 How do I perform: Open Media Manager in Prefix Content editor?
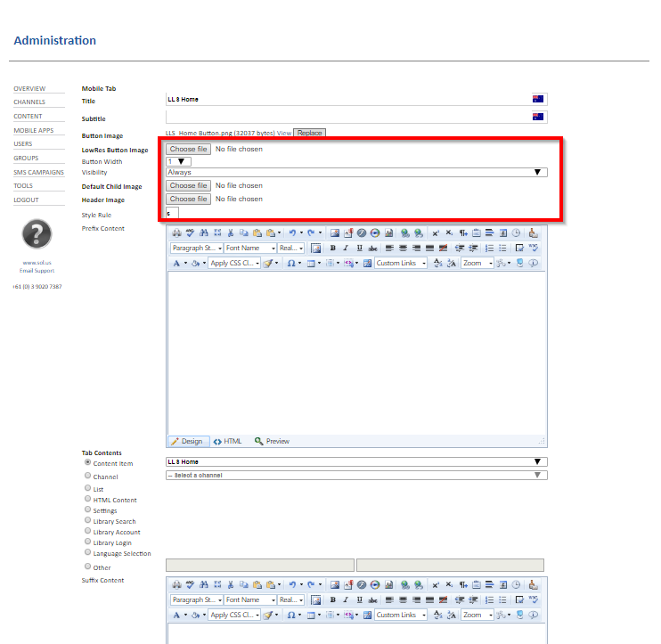[x=375, y=232]
